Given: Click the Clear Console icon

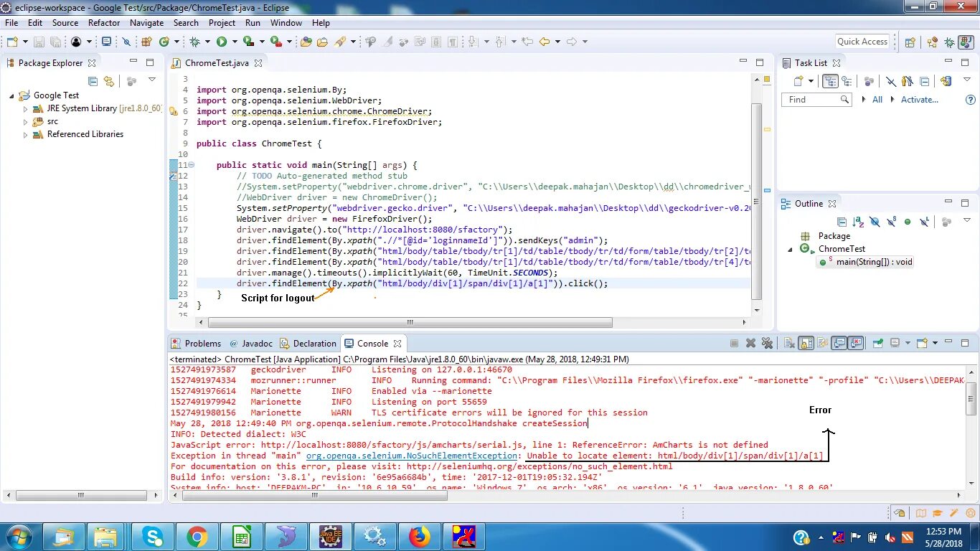Looking at the screenshot, I should coord(789,343).
